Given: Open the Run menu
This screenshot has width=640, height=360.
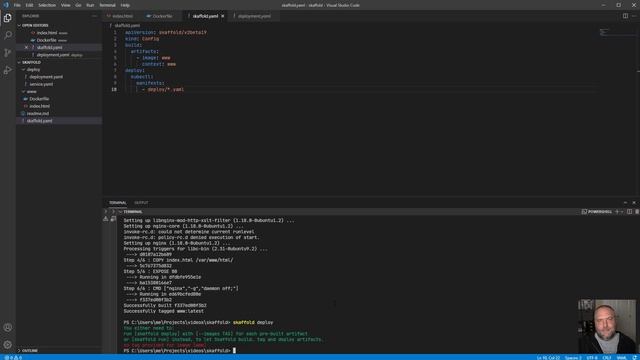Looking at the screenshot, I should 90,5.
